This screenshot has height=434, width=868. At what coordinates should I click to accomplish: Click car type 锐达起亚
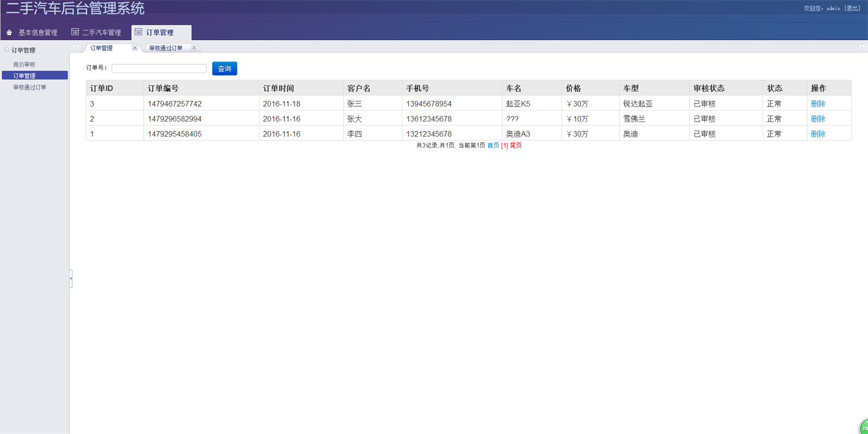click(638, 104)
